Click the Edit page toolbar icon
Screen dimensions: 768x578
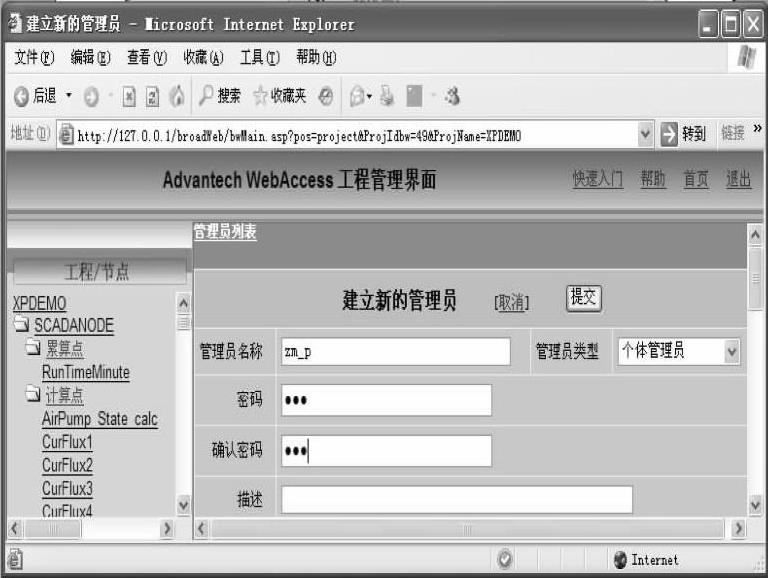point(414,96)
